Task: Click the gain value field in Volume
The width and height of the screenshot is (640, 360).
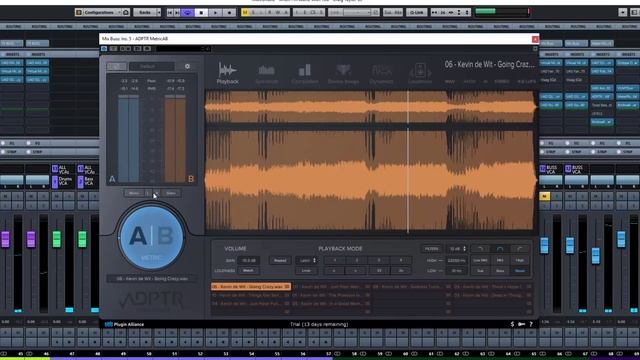Action: click(248, 260)
